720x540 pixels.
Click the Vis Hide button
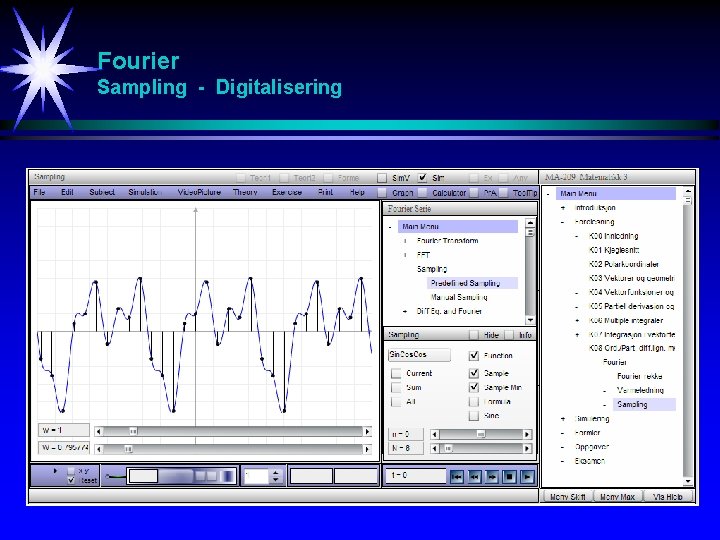pyautogui.click(x=668, y=497)
